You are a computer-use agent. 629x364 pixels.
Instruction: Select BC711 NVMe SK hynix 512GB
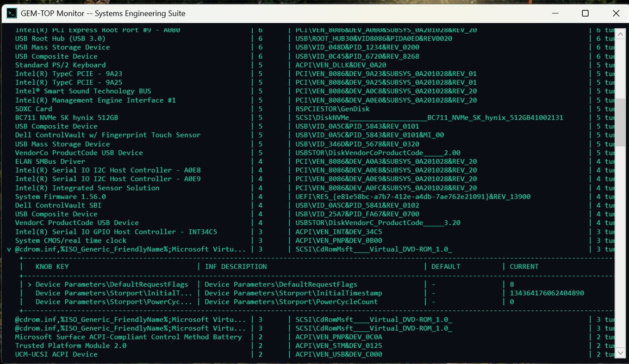click(x=67, y=118)
